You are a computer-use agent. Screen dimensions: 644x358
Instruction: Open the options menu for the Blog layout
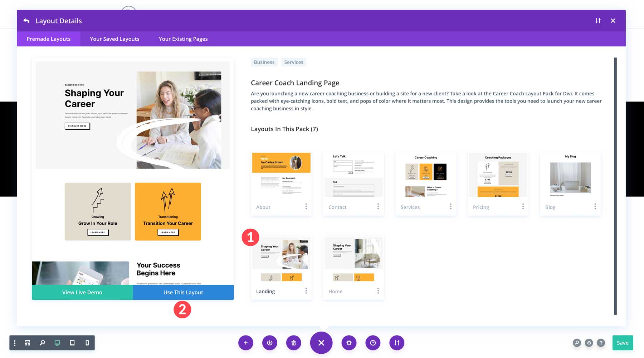[595, 207]
